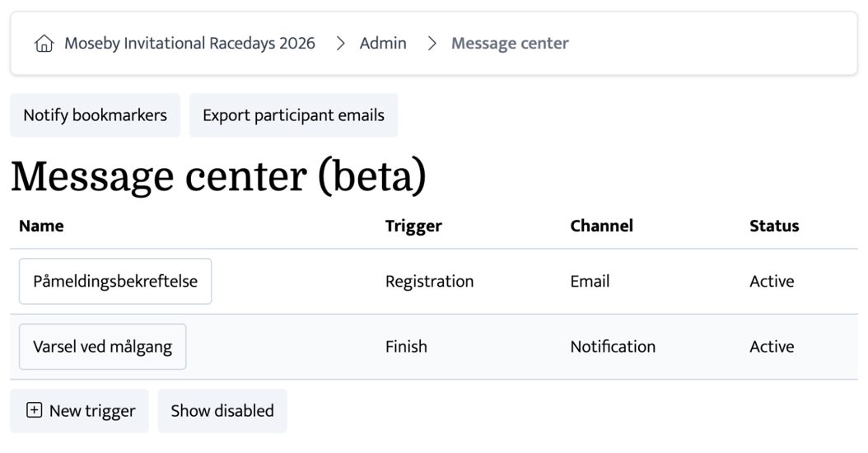This screenshot has height=453, width=868.
Task: Go to the Admin breadcrumb link
Action: click(x=383, y=44)
